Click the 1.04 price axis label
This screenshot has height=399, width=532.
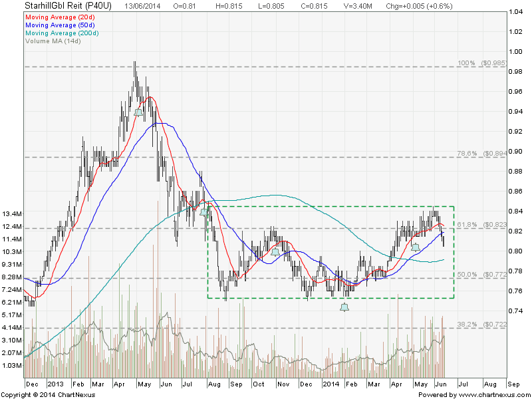point(515,12)
